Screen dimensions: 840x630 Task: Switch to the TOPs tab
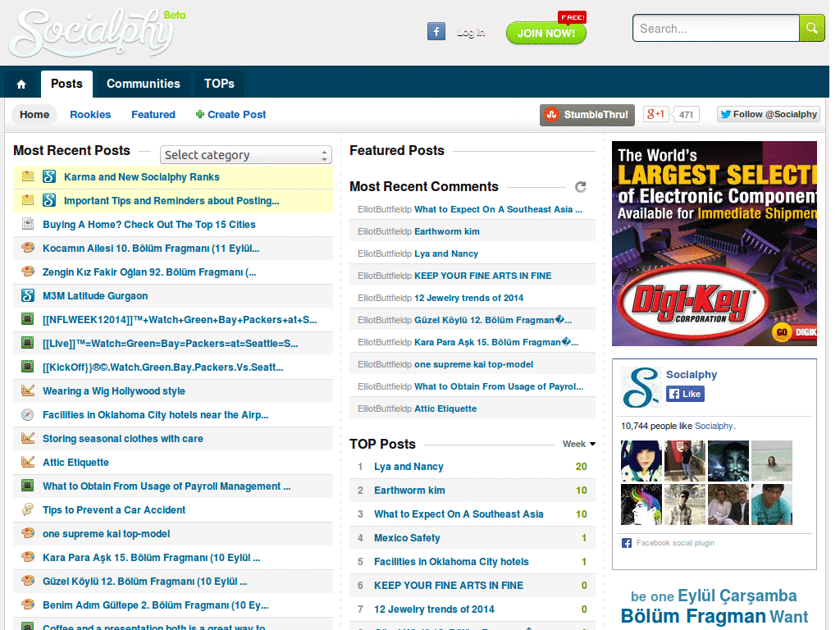click(219, 84)
